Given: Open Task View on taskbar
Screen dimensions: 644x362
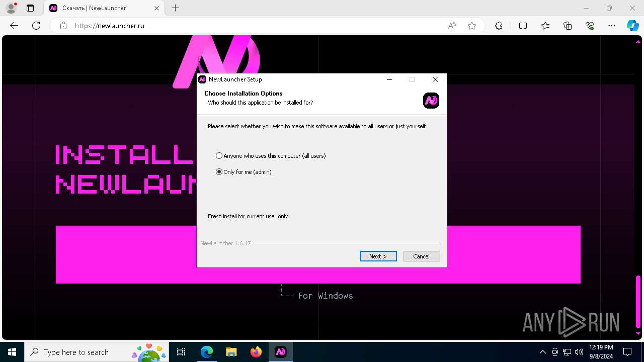Looking at the screenshot, I should coord(182,352).
